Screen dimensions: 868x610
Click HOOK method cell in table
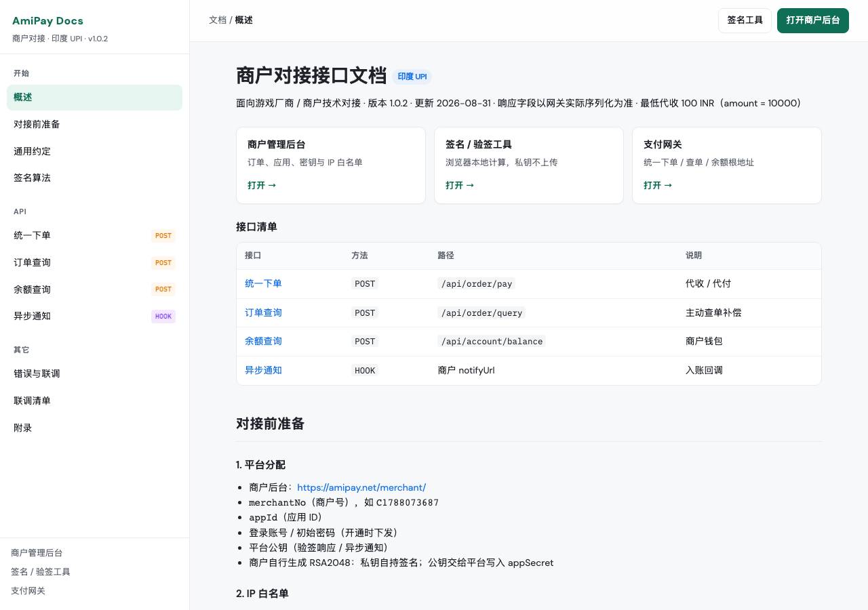pyautogui.click(x=365, y=370)
